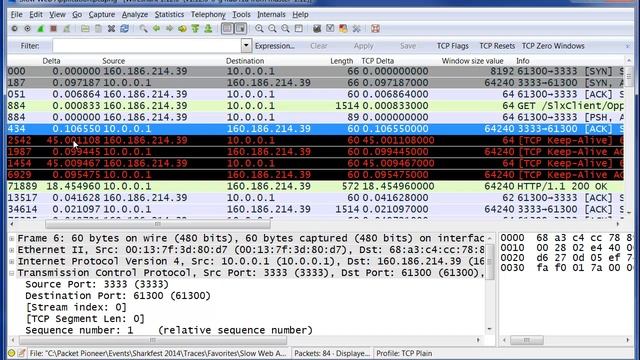
Task: Edit capture file comment status icon
Action: tap(22, 353)
